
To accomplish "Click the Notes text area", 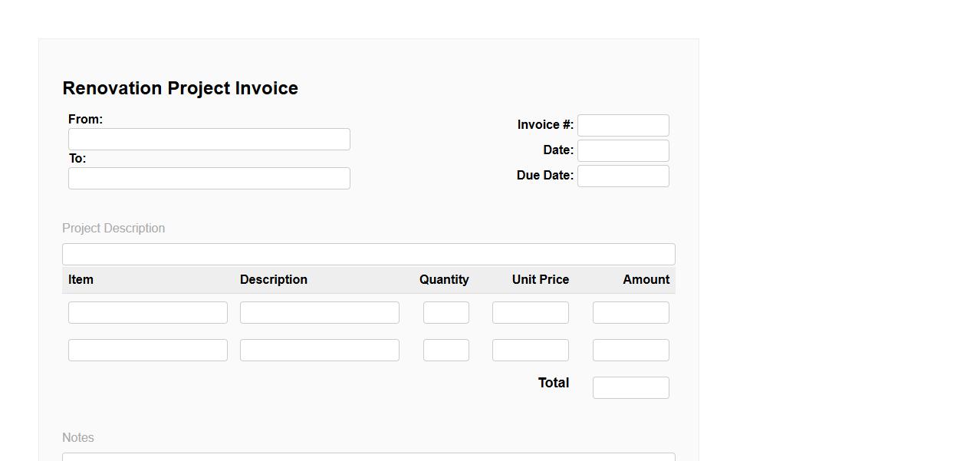I will 368,457.
